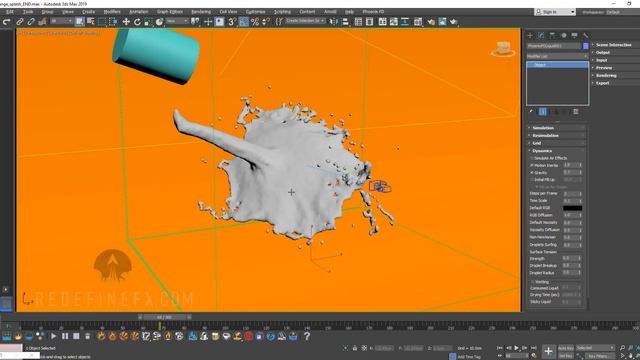The image size is (640, 360).
Task: Open the Scripting menu
Action: (282, 12)
